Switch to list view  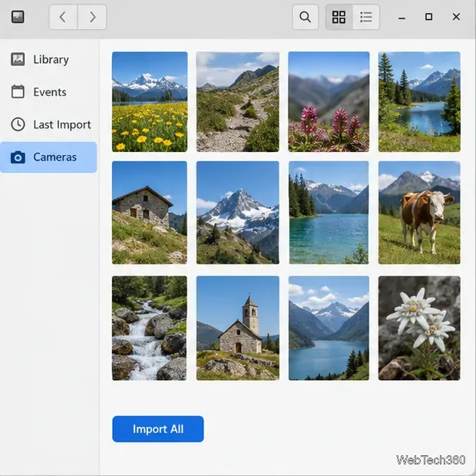tap(365, 17)
